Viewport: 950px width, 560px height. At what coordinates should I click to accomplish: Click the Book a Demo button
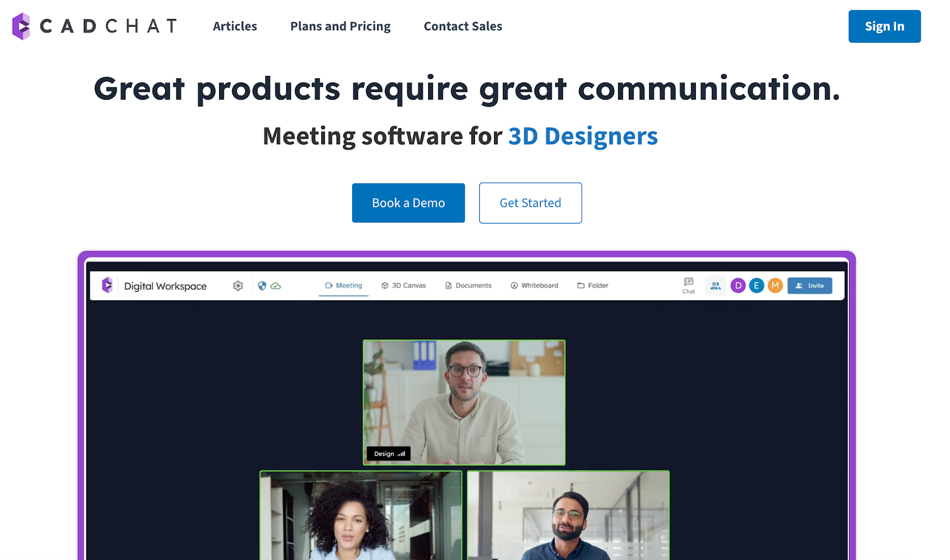pyautogui.click(x=408, y=203)
